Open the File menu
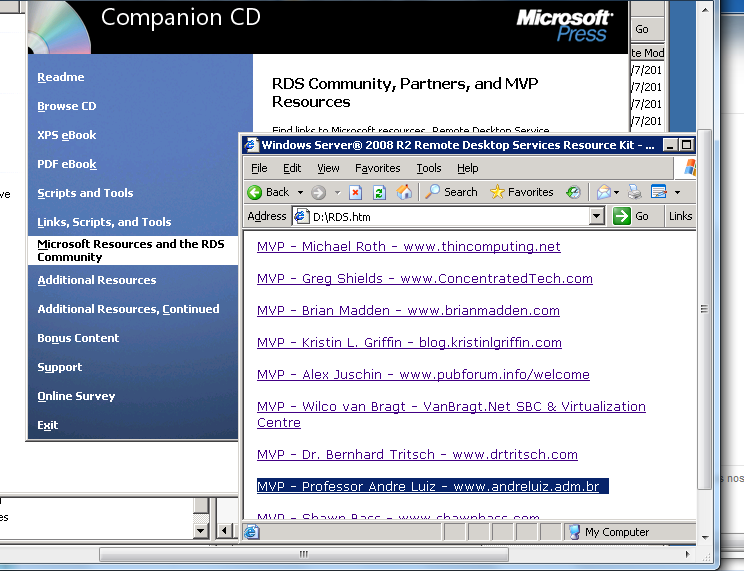Image resolution: width=744 pixels, height=571 pixels. [259, 168]
